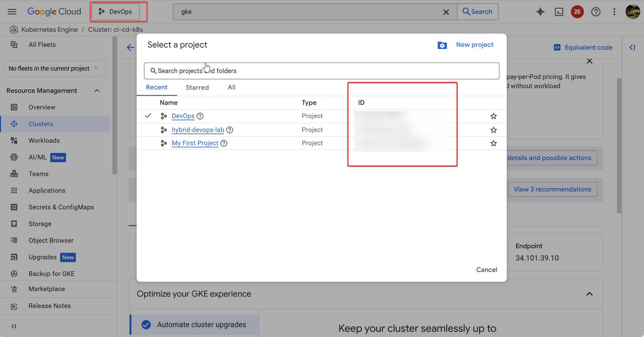This screenshot has height=337, width=644.
Task: Select the hybrid-devops-lab project link
Action: (x=198, y=130)
